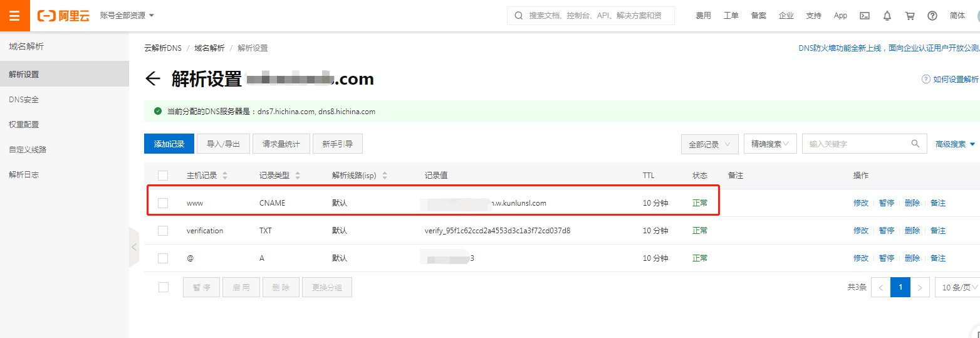Open 解析日志 in the sidebar
This screenshot has width=980, height=338.
click(x=24, y=175)
